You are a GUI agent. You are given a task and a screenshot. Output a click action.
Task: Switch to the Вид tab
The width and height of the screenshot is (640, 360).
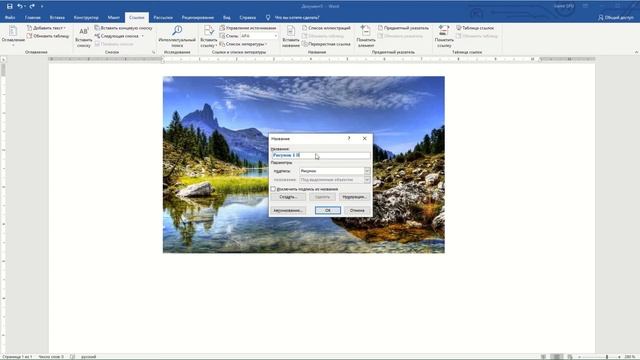pyautogui.click(x=227, y=18)
